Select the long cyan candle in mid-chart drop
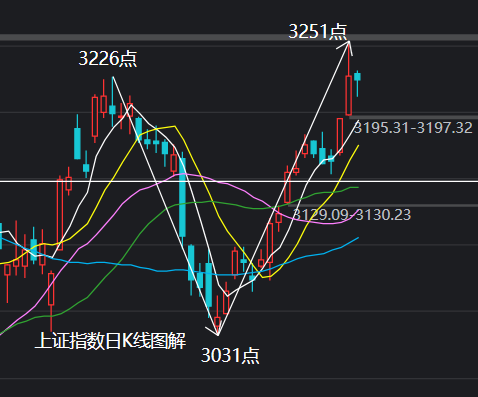This screenshot has height=397, width=478. point(182,197)
